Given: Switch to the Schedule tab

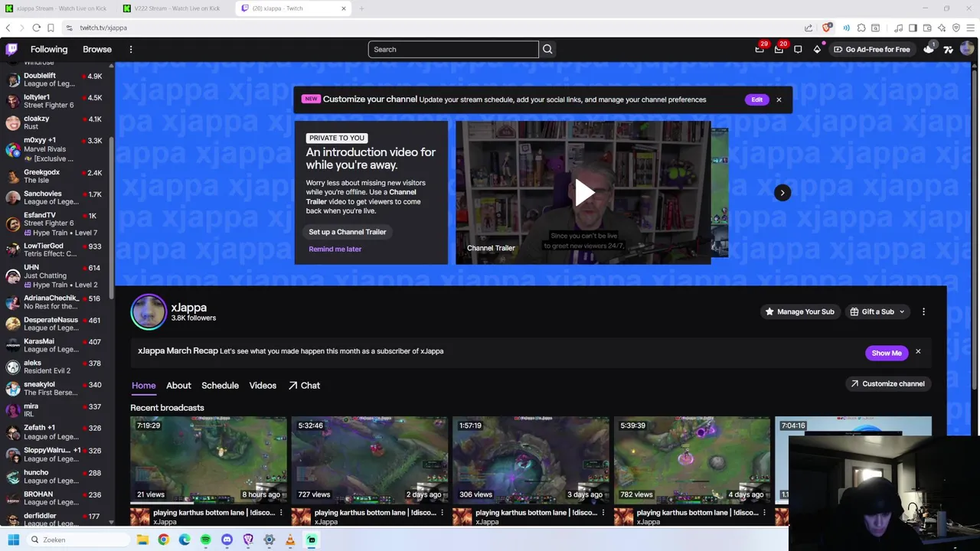Looking at the screenshot, I should pyautogui.click(x=220, y=386).
